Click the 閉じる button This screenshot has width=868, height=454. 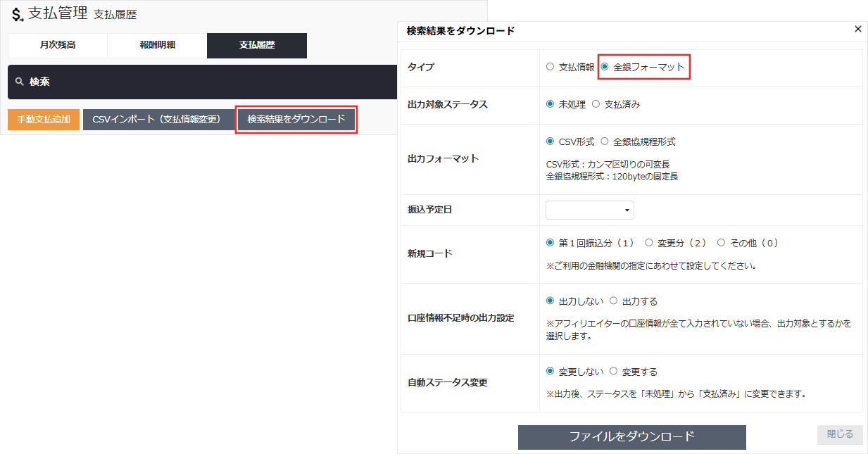[839, 434]
